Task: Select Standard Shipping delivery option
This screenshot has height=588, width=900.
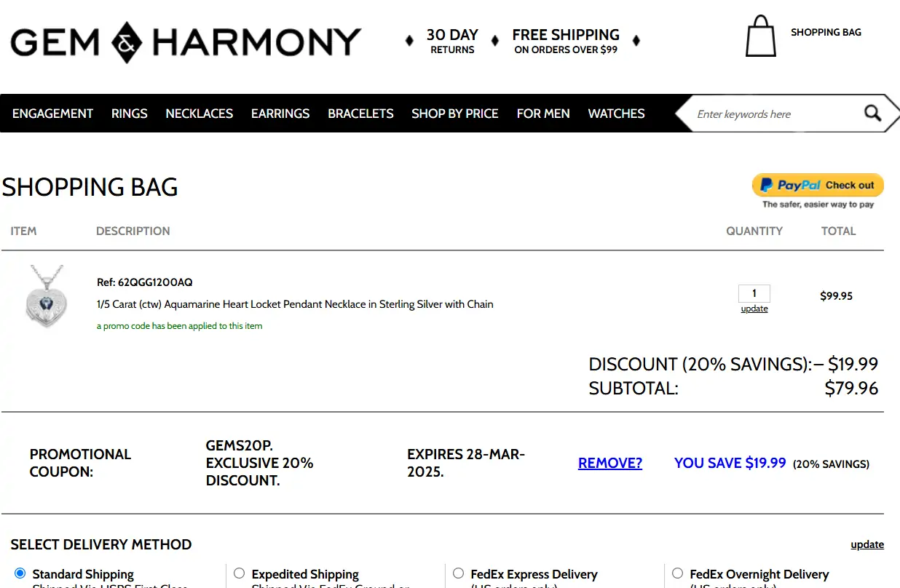Action: (20, 573)
